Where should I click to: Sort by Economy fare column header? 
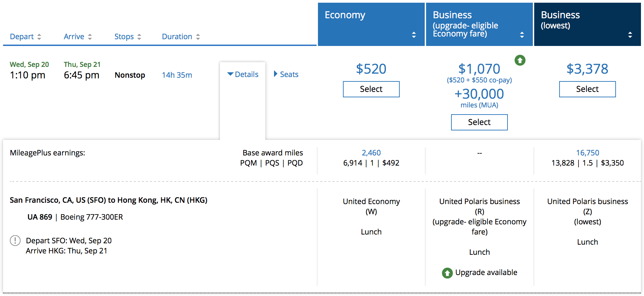(371, 24)
